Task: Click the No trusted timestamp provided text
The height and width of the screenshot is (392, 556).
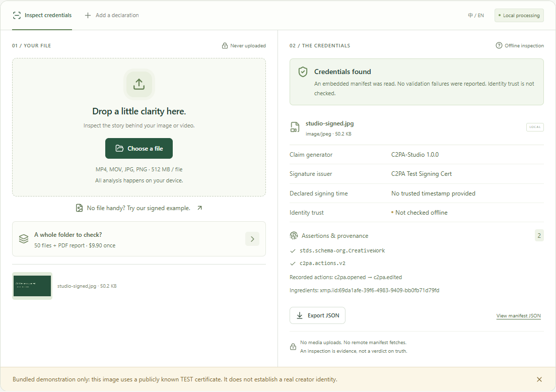Action: click(x=433, y=193)
